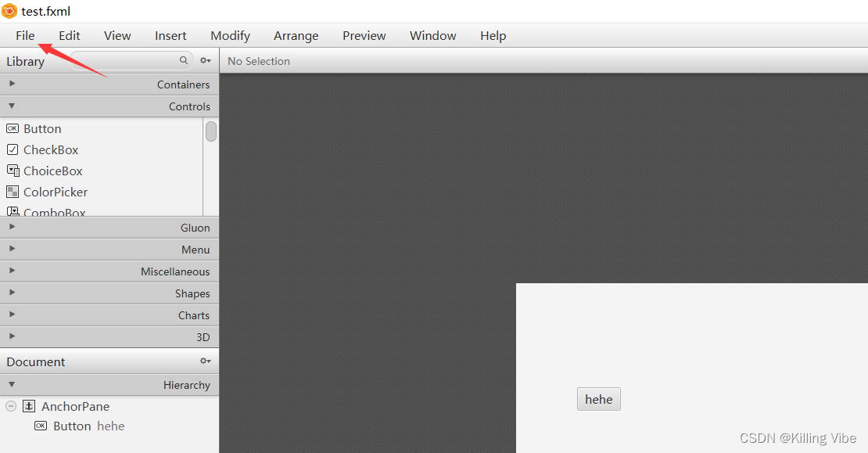Open the Library gear options menu
The width and height of the screenshot is (868, 453).
[x=206, y=60]
